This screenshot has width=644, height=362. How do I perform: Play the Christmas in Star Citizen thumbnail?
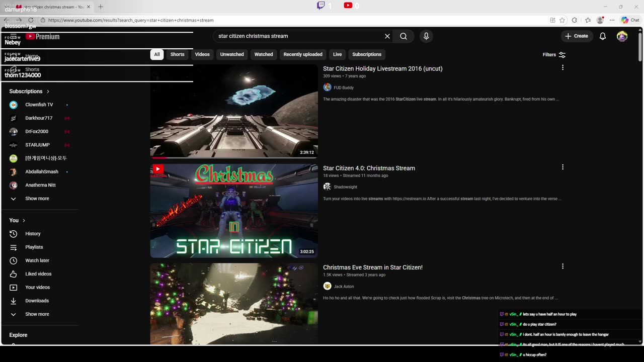click(x=234, y=211)
